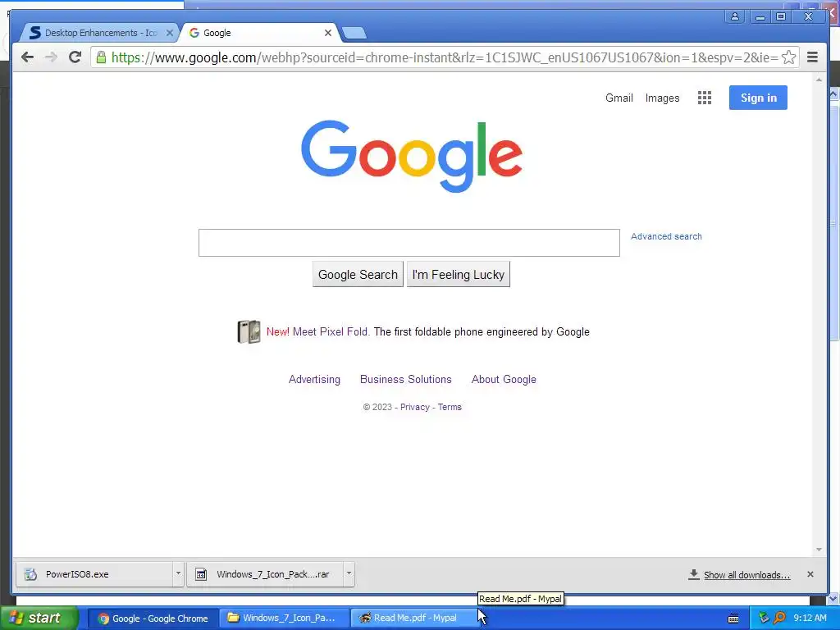Expand PowerISO8.exe download options arrow
840x630 pixels.
tap(178, 573)
